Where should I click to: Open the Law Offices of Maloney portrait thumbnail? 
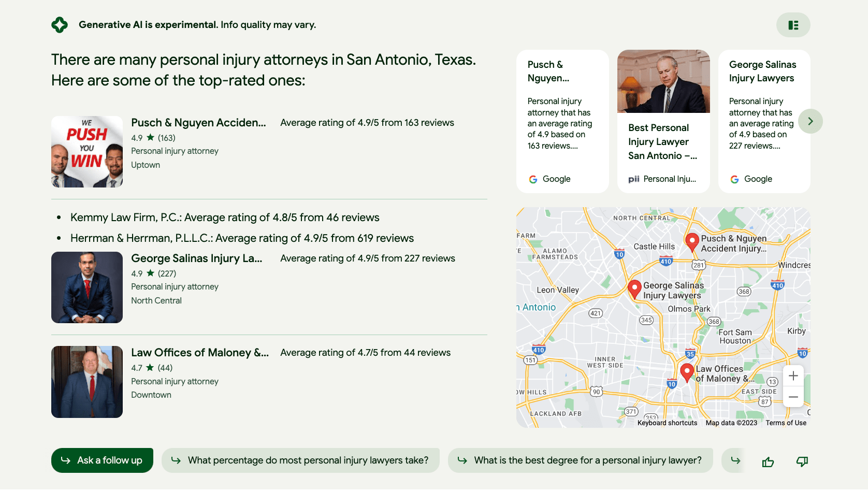point(87,382)
